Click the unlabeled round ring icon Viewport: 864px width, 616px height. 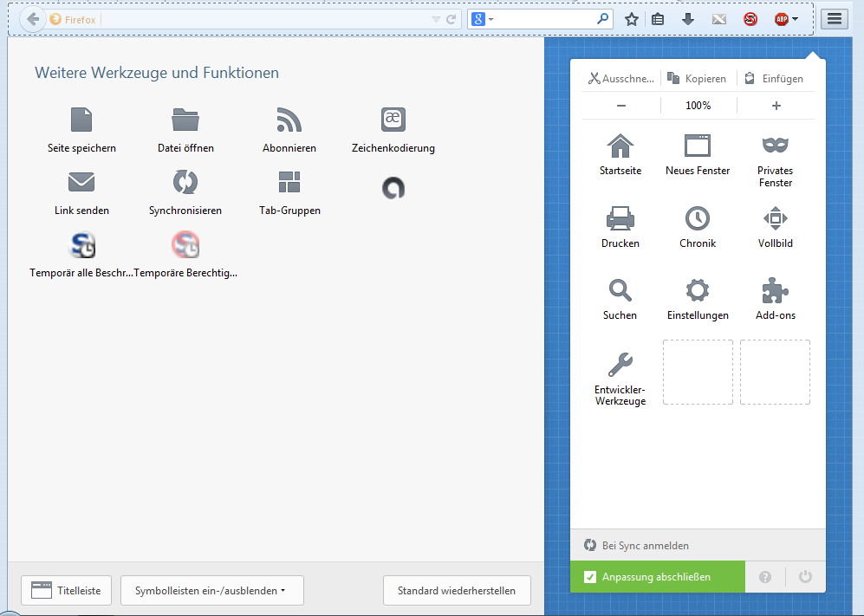coord(393,188)
